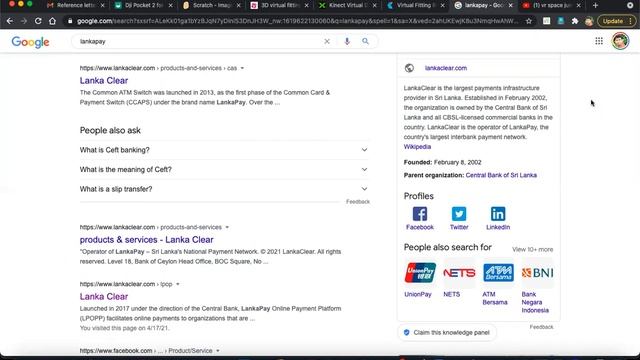640x360 pixels.
Task: Click the Founded: February 8, 2002 text
Action: tap(442, 162)
